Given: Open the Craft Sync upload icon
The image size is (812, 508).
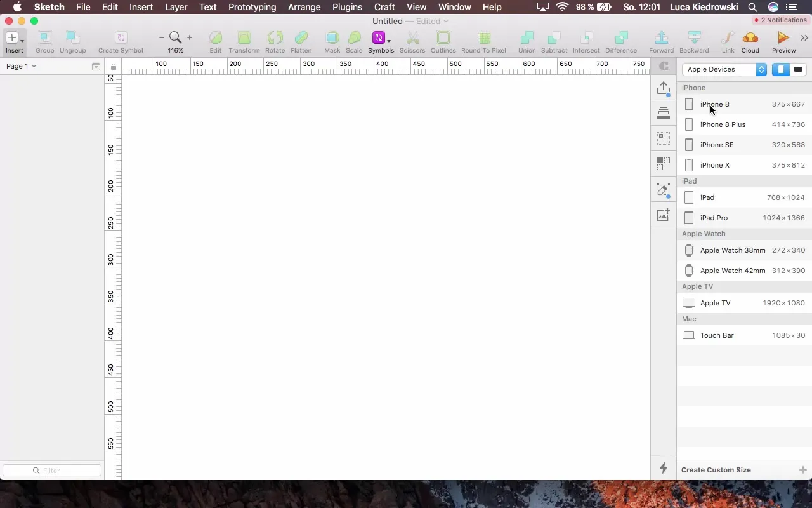Looking at the screenshot, I should tap(664, 88).
